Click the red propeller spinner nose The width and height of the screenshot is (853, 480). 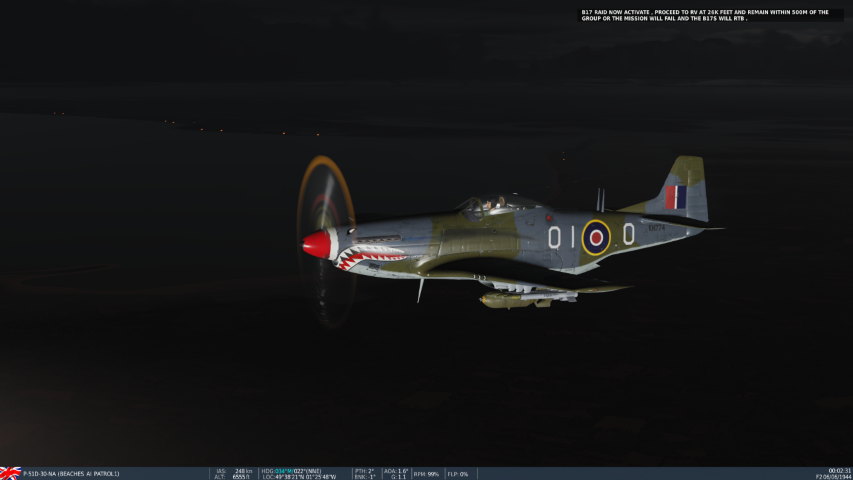tap(316, 243)
